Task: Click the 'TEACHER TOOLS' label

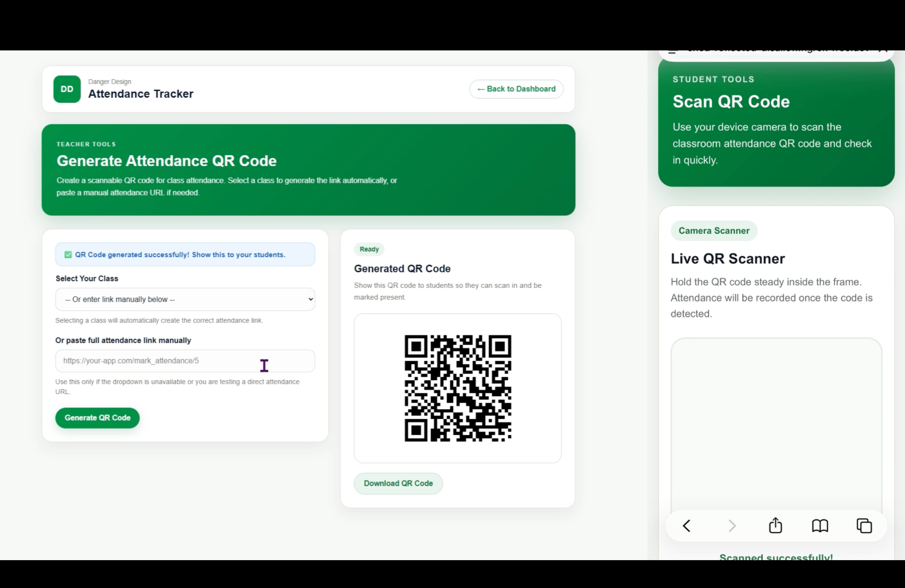Action: (86, 144)
